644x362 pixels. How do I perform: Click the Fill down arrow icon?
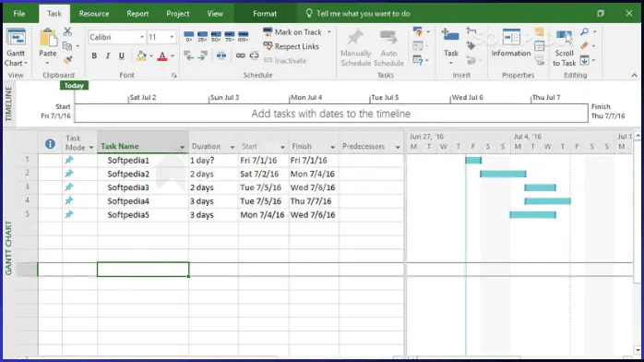584,60
